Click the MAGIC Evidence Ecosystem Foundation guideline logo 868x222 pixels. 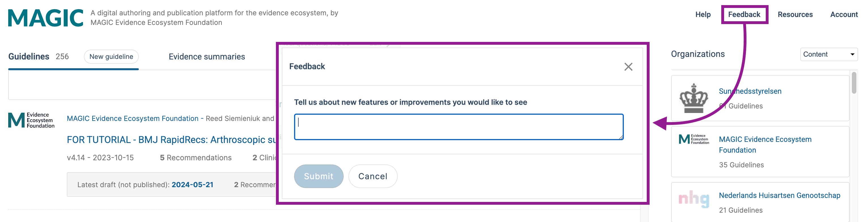31,120
